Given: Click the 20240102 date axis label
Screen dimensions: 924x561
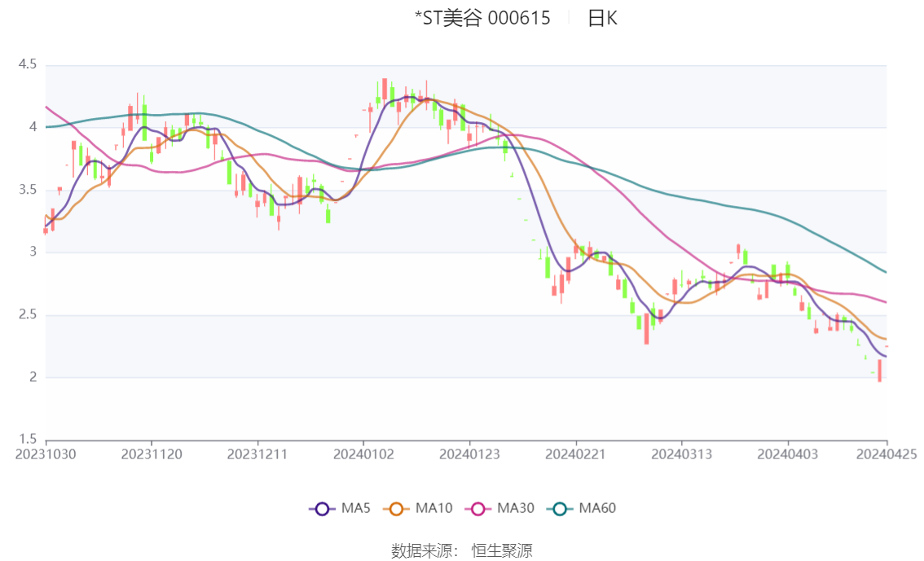Looking at the screenshot, I should coord(363,454).
